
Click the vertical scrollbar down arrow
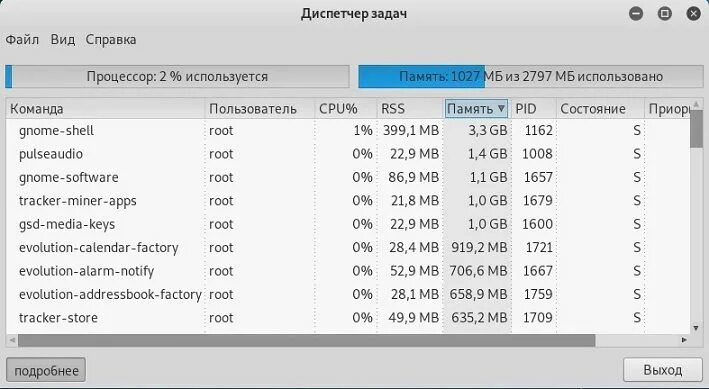coord(697,328)
